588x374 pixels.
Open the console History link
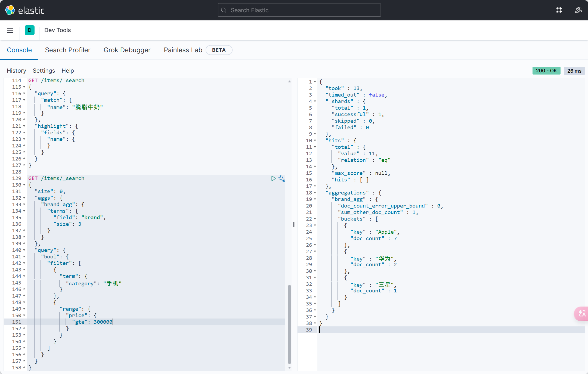click(x=16, y=71)
